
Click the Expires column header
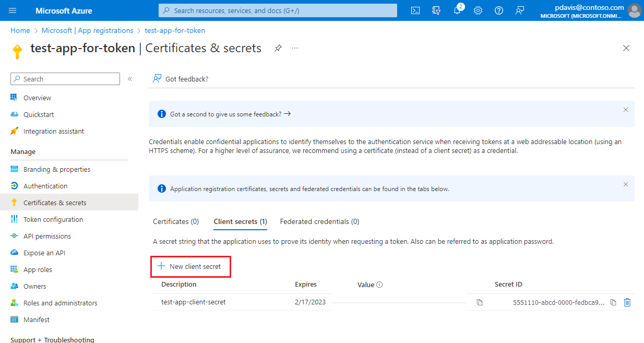coord(306,285)
